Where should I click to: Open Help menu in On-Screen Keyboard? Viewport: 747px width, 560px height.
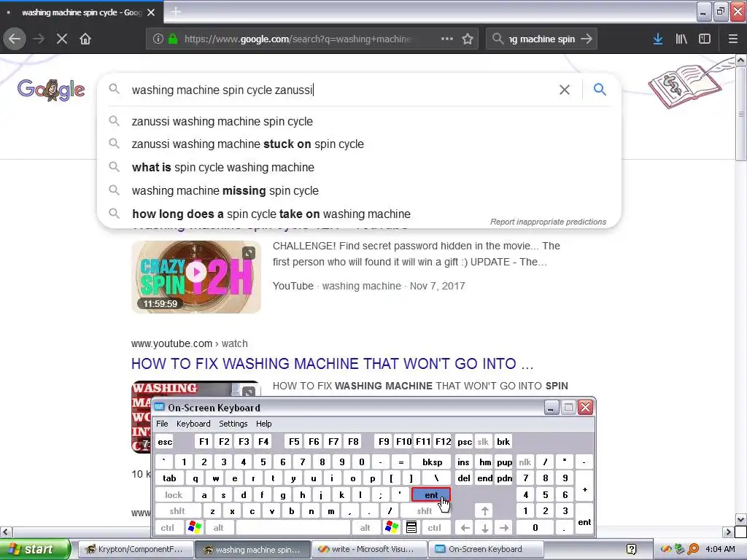click(263, 424)
